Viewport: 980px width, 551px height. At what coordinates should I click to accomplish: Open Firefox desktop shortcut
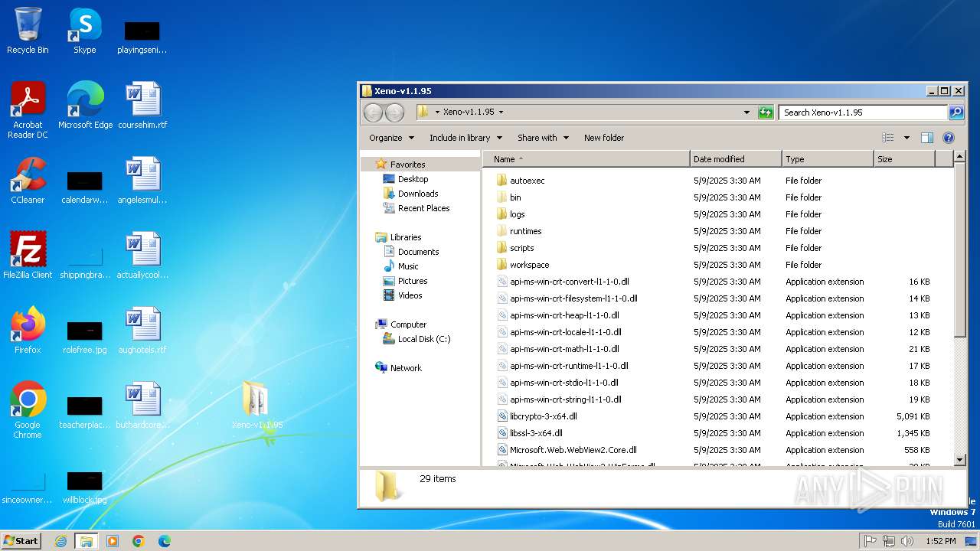28,331
